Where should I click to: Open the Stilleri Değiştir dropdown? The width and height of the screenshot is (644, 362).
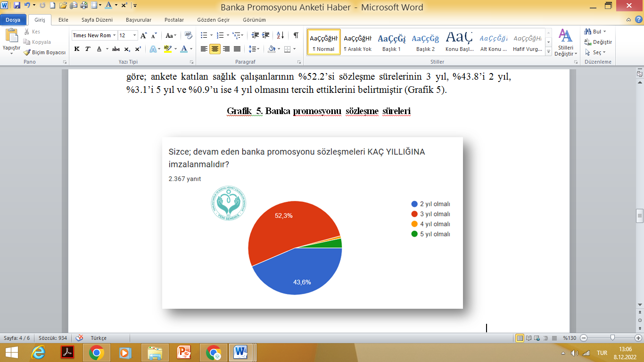pyautogui.click(x=566, y=54)
